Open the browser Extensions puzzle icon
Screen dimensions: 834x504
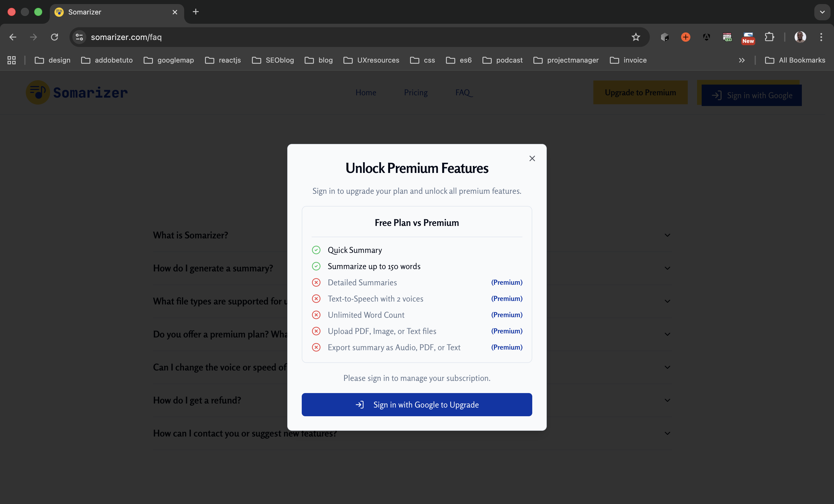(x=769, y=37)
